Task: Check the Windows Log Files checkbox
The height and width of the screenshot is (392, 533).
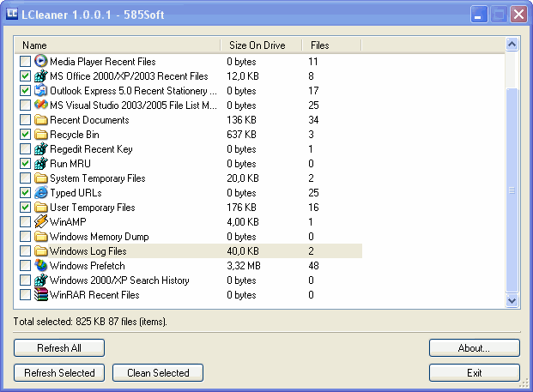Action: click(25, 251)
